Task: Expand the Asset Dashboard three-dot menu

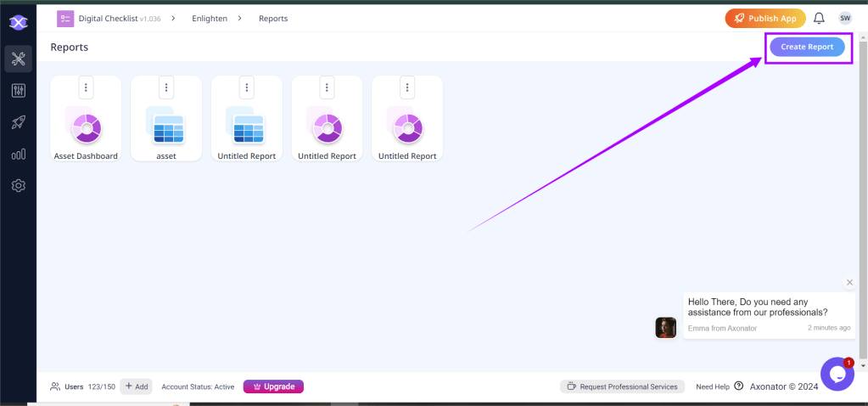Action: tap(86, 87)
